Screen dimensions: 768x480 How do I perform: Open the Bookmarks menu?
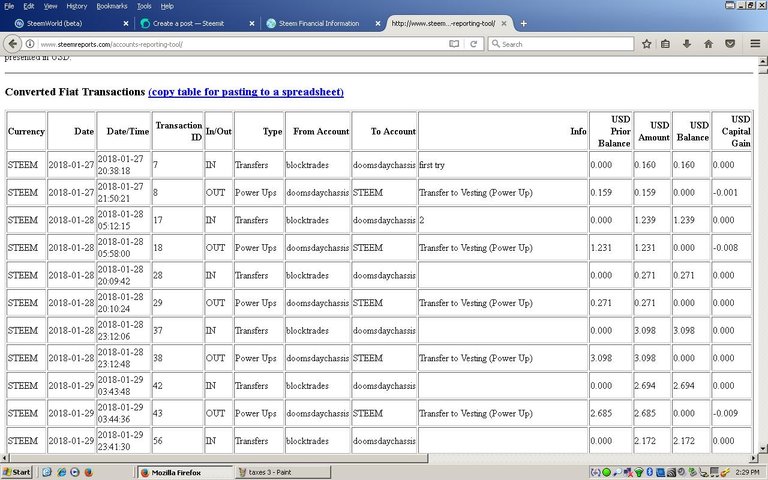(112, 6)
